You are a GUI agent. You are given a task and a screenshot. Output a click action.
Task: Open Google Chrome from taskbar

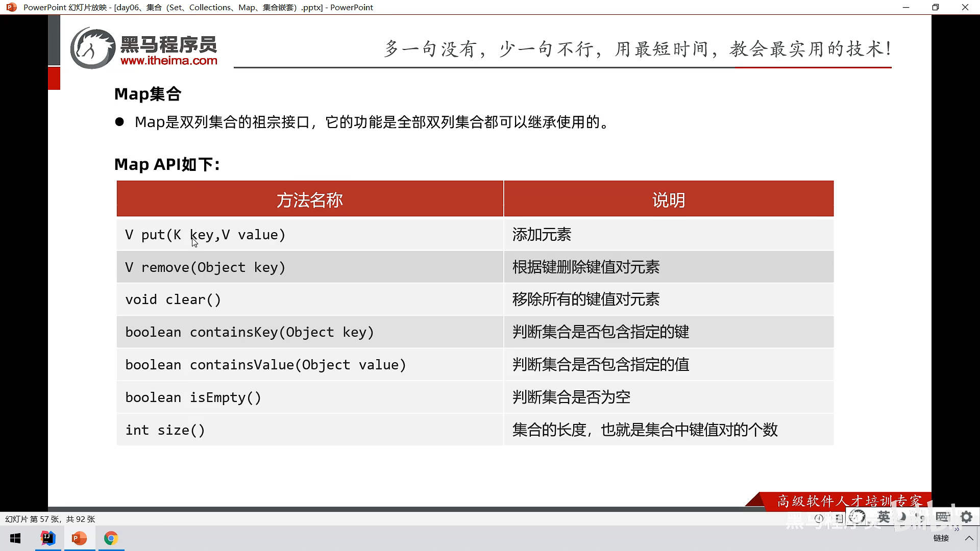[111, 538]
